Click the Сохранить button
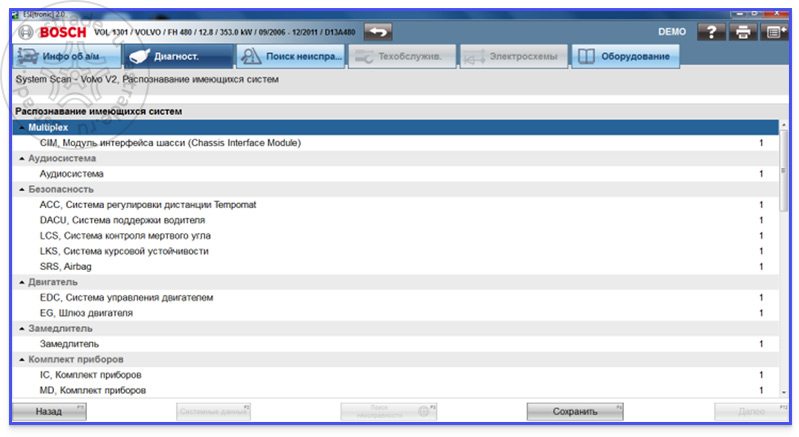 (x=575, y=412)
